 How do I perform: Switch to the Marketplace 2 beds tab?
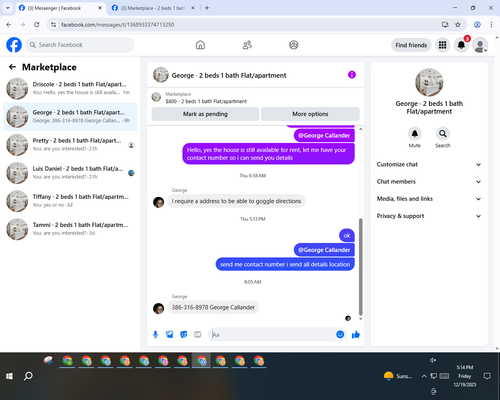(x=152, y=8)
